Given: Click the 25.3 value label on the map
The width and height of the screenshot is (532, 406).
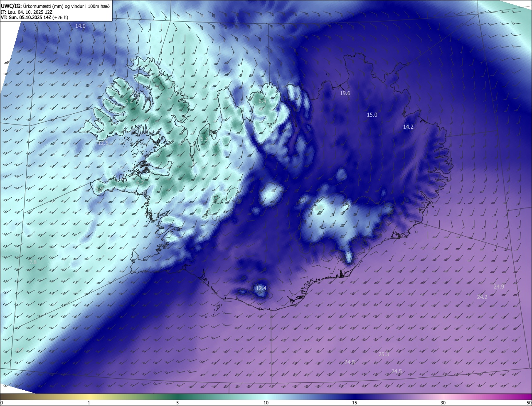Looking at the screenshot, I should coord(384,354).
